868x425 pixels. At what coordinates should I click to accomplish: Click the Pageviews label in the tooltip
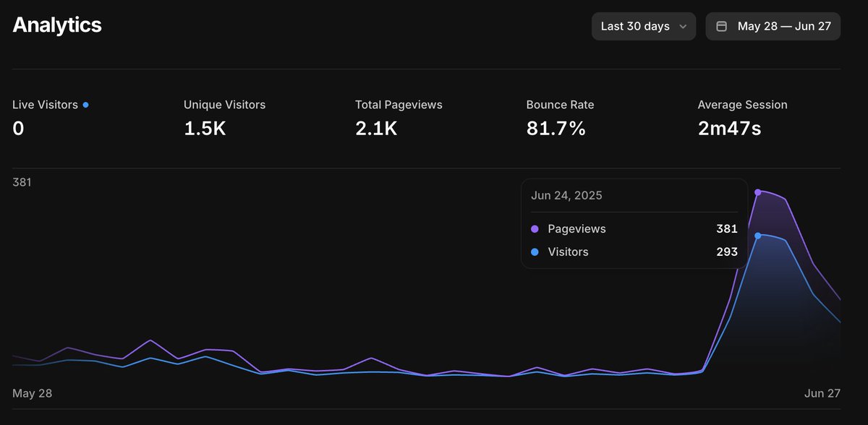pyautogui.click(x=576, y=228)
